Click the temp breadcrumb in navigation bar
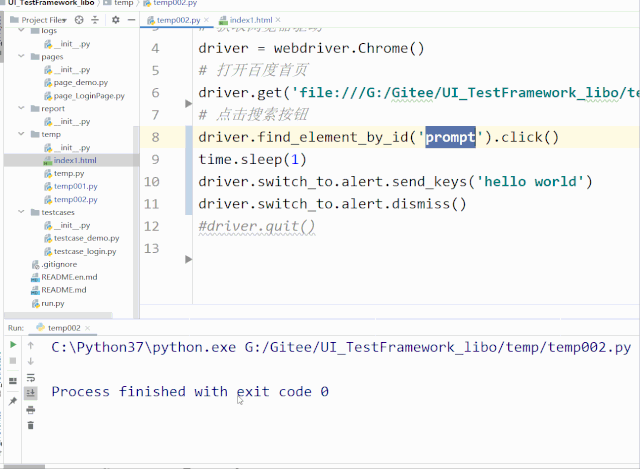 tap(122, 4)
